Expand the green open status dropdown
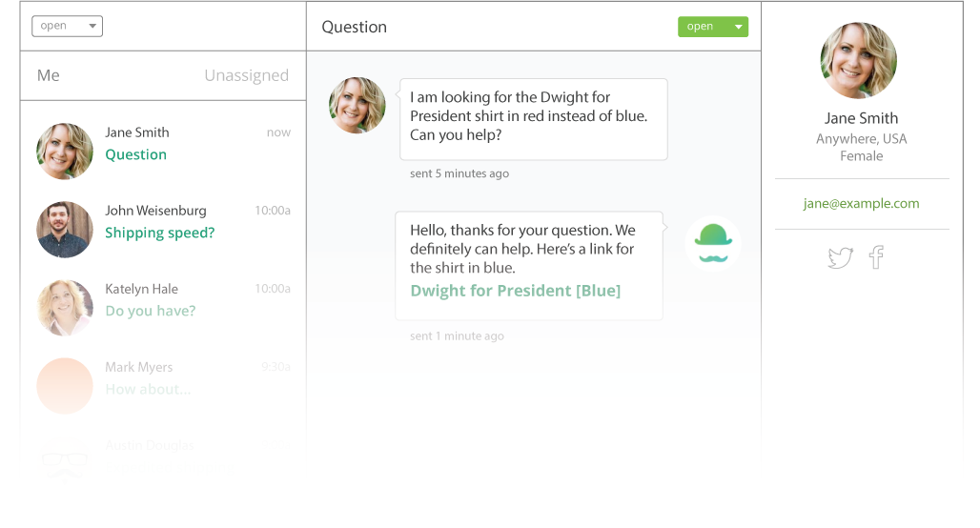This screenshot has height=528, width=980. (x=713, y=27)
